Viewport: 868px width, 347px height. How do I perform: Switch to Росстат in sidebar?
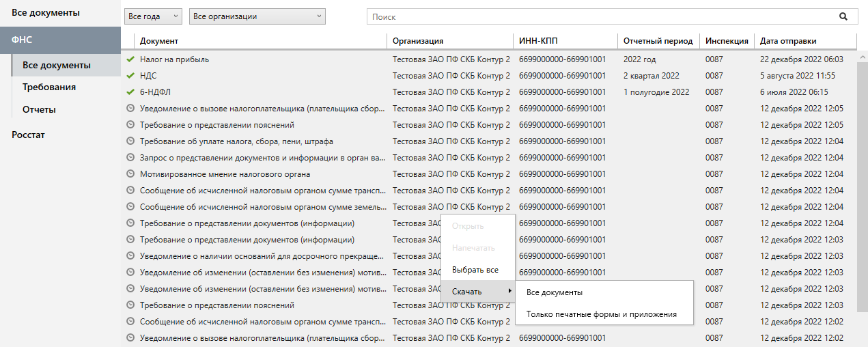(x=28, y=135)
